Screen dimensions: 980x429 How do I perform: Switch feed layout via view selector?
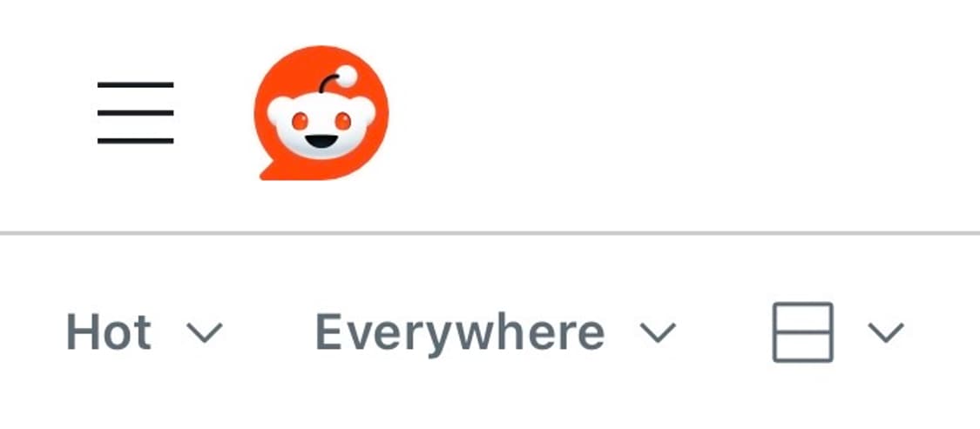[x=838, y=332]
